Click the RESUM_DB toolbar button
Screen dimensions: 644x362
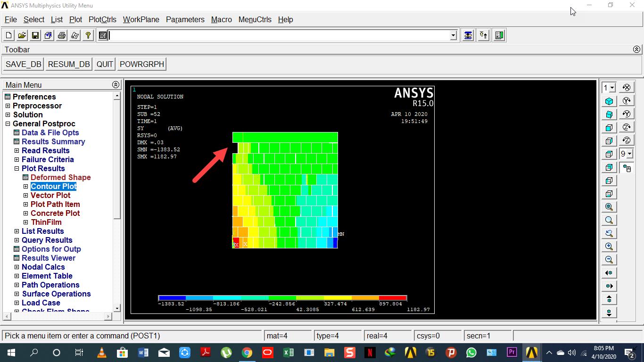point(69,64)
